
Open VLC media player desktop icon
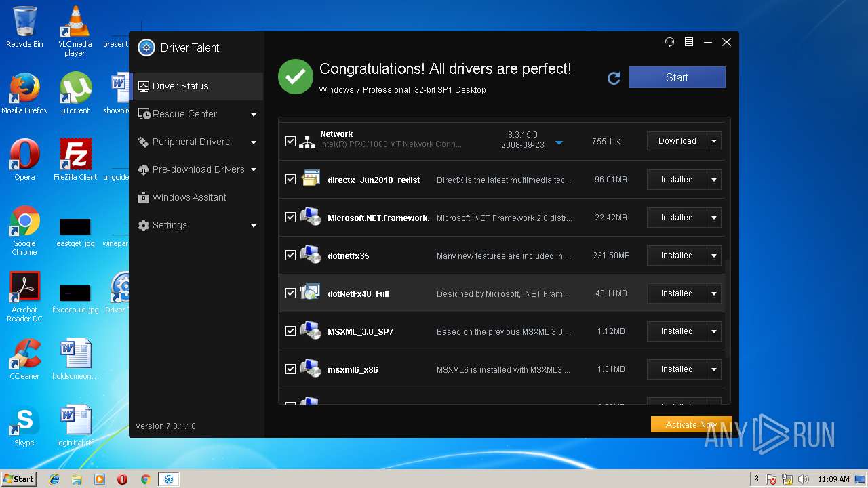coord(75,31)
